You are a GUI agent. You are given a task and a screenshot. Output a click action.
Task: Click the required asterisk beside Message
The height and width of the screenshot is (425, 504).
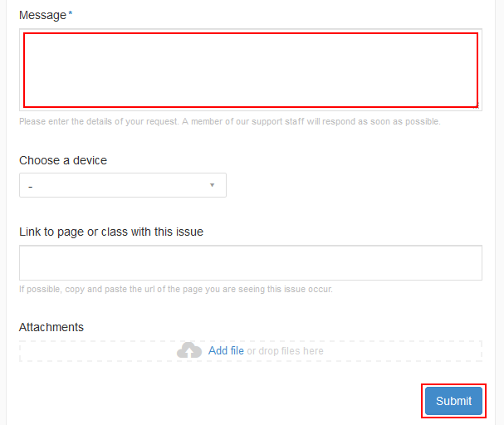[71, 13]
